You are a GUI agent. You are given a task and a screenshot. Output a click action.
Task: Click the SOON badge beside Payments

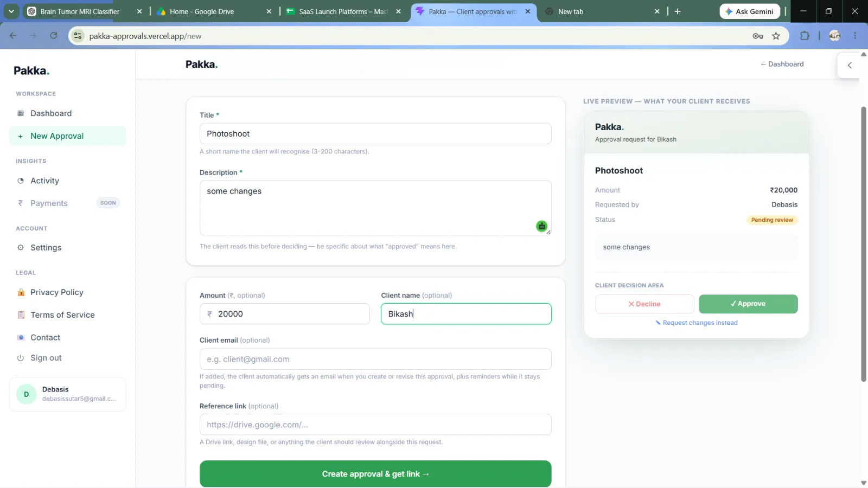[108, 203]
